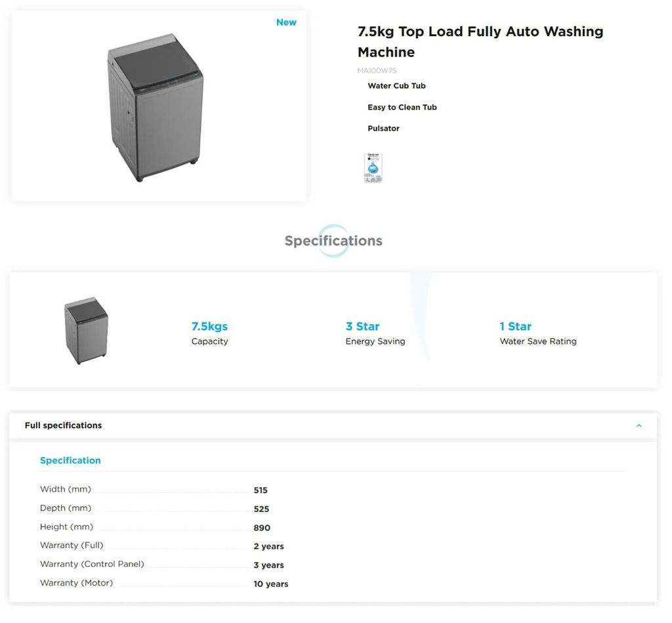Click the MA100W75 model number
672x623 pixels.
pyautogui.click(x=377, y=70)
